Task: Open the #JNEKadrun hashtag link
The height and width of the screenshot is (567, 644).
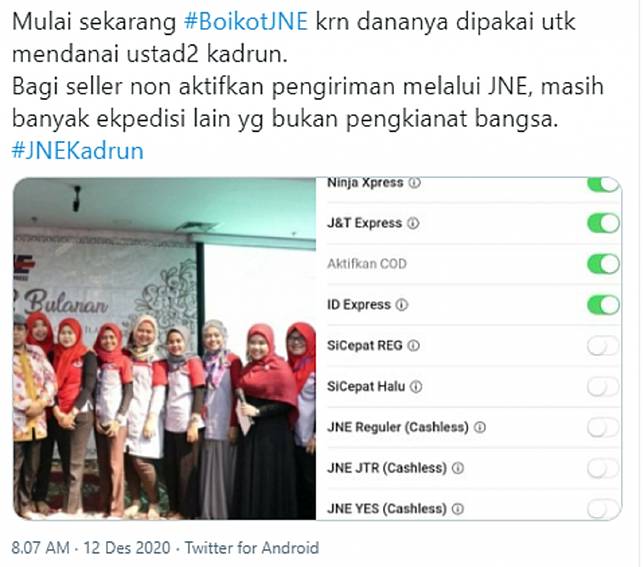Action: tap(78, 151)
